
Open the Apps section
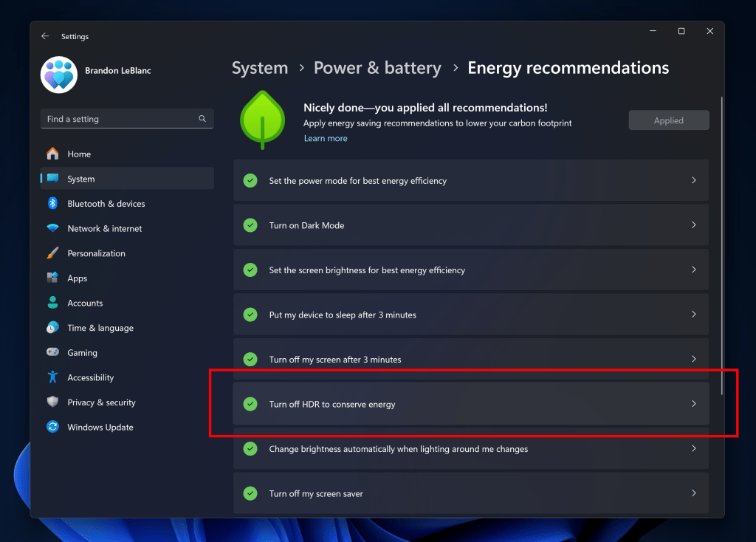[76, 278]
